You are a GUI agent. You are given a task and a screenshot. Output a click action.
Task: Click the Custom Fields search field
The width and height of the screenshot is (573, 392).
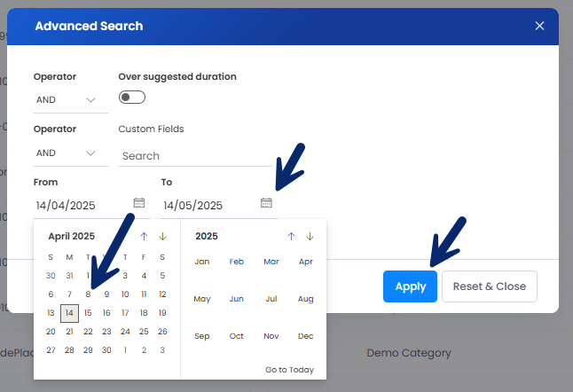[x=195, y=156]
